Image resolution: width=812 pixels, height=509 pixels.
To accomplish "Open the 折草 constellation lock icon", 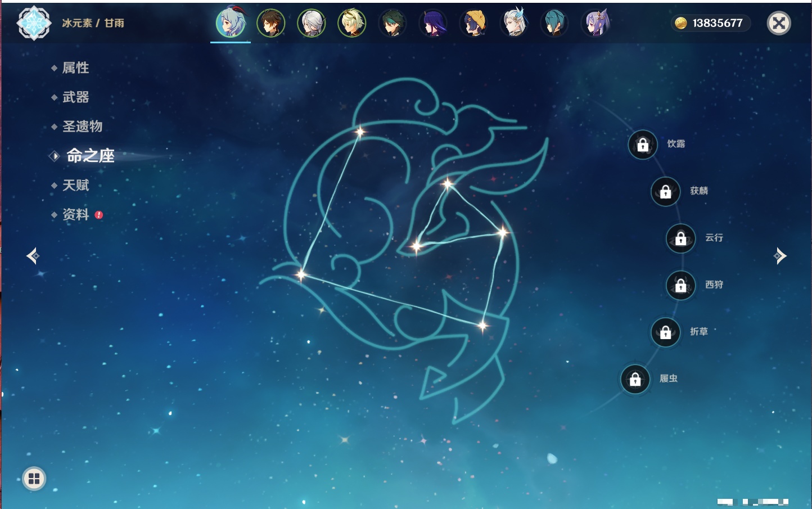I will point(665,332).
